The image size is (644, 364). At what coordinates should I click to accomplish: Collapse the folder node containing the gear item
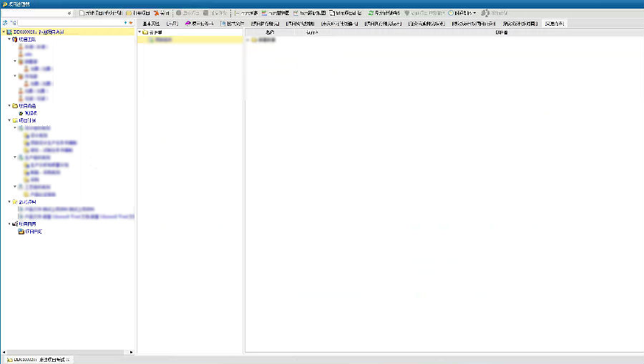click(x=9, y=106)
